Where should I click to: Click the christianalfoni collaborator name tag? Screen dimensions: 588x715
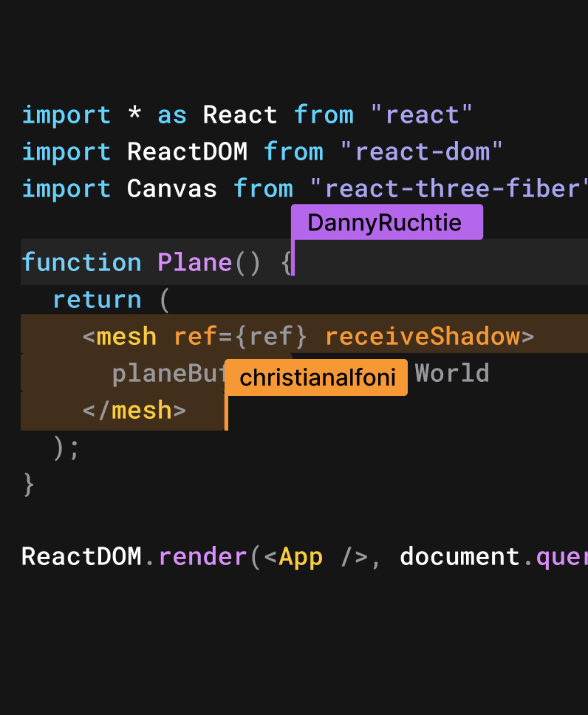[x=315, y=378]
